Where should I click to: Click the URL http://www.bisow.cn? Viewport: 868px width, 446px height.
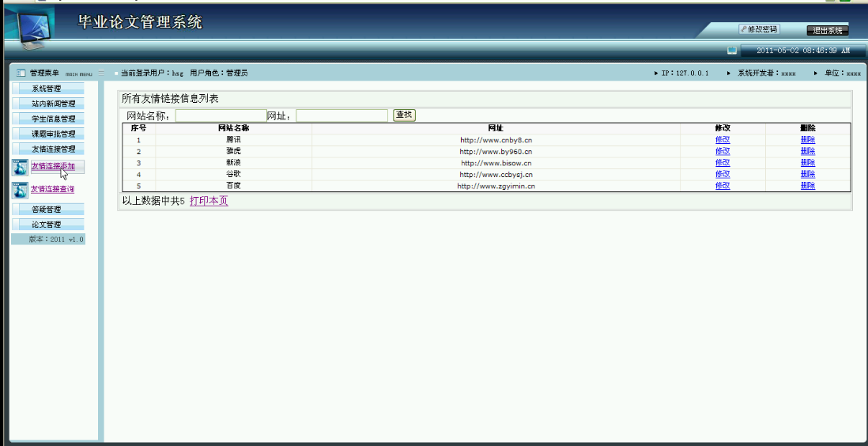(496, 163)
